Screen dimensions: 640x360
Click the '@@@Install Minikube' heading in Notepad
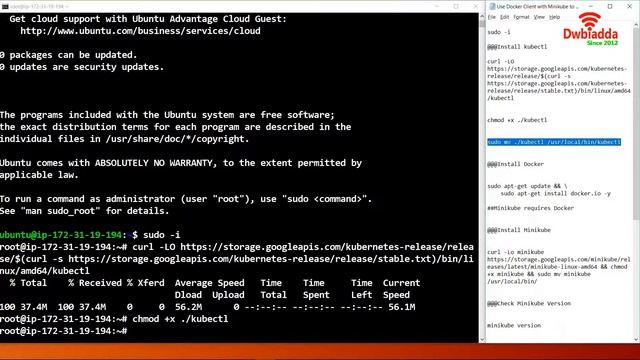[x=519, y=230]
